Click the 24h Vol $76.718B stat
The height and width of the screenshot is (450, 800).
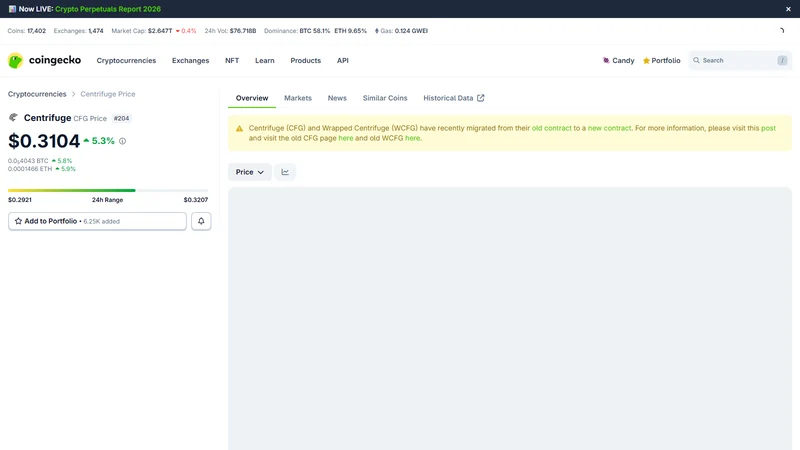tap(230, 31)
